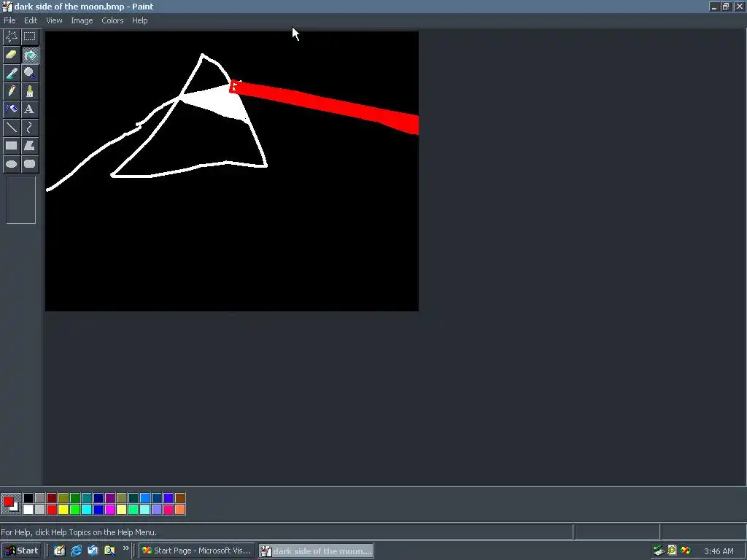Click the tool options box below the toolbox
The height and width of the screenshot is (560, 747).
pyautogui.click(x=21, y=200)
